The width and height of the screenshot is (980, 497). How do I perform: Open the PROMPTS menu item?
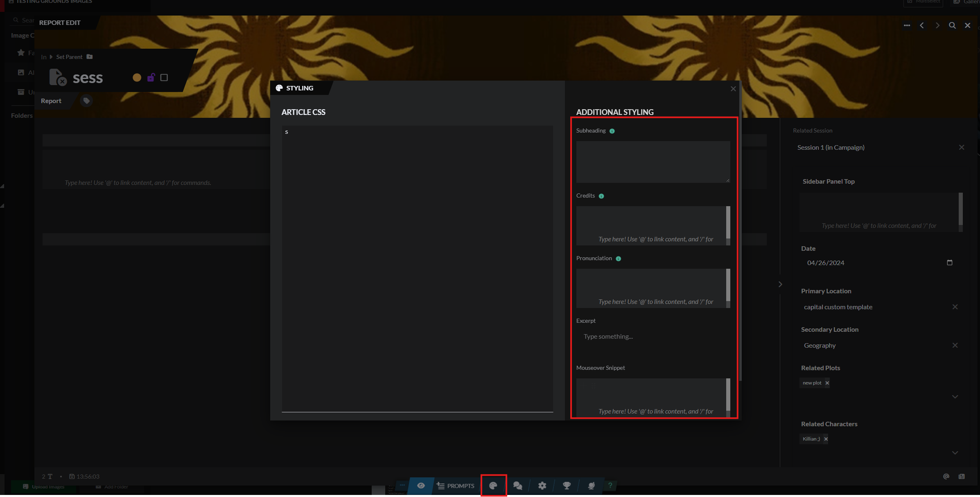[x=455, y=486]
